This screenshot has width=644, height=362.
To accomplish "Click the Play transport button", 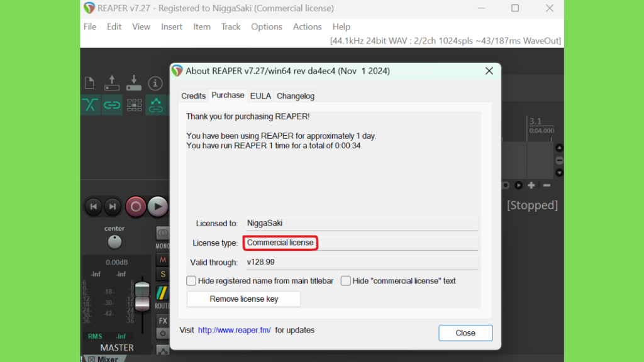I will click(158, 206).
